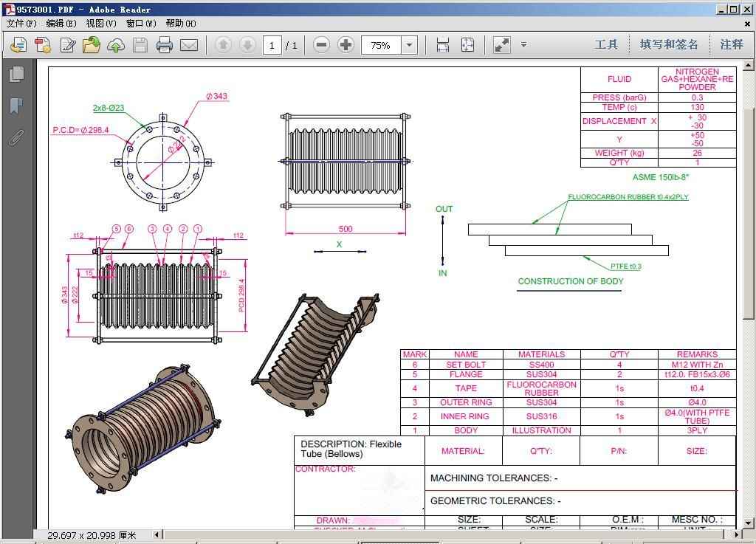Screen dimensions: 756x544
Task: Click the edit/sign document toolbar icon
Action: (67, 45)
